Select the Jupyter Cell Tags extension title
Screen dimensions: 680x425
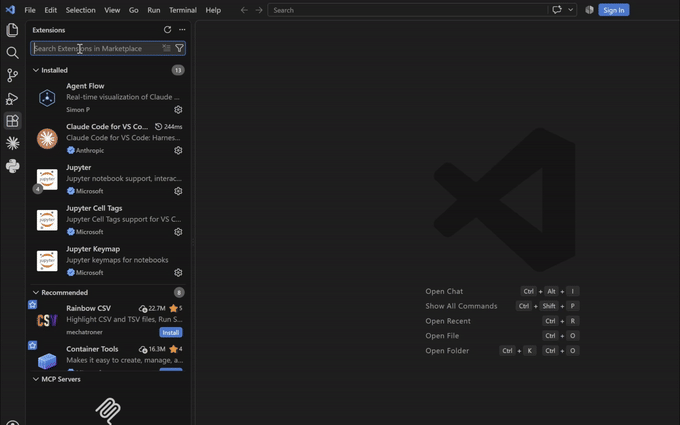tap(94, 208)
